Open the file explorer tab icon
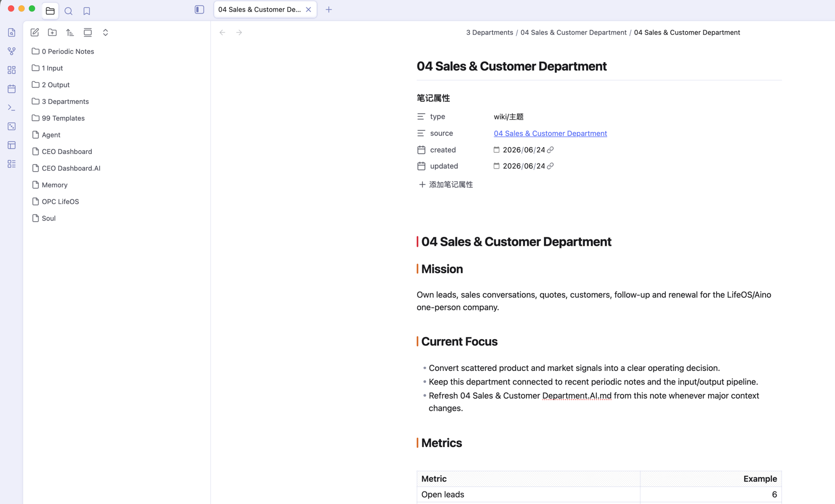Screen dimensions: 835x504 50,10
